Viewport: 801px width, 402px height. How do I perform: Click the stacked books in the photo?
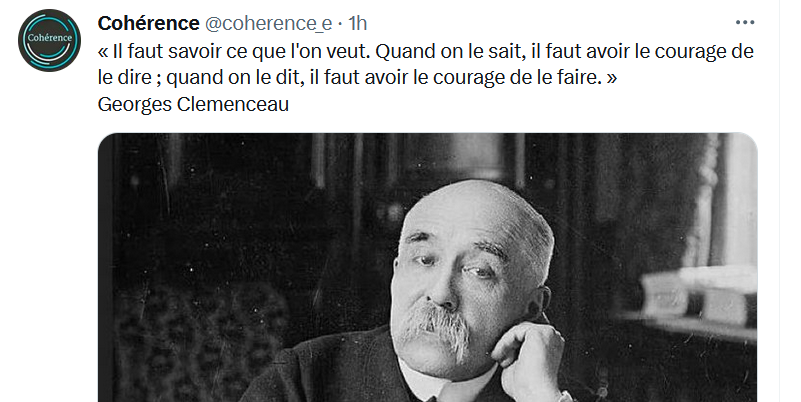click(698, 296)
